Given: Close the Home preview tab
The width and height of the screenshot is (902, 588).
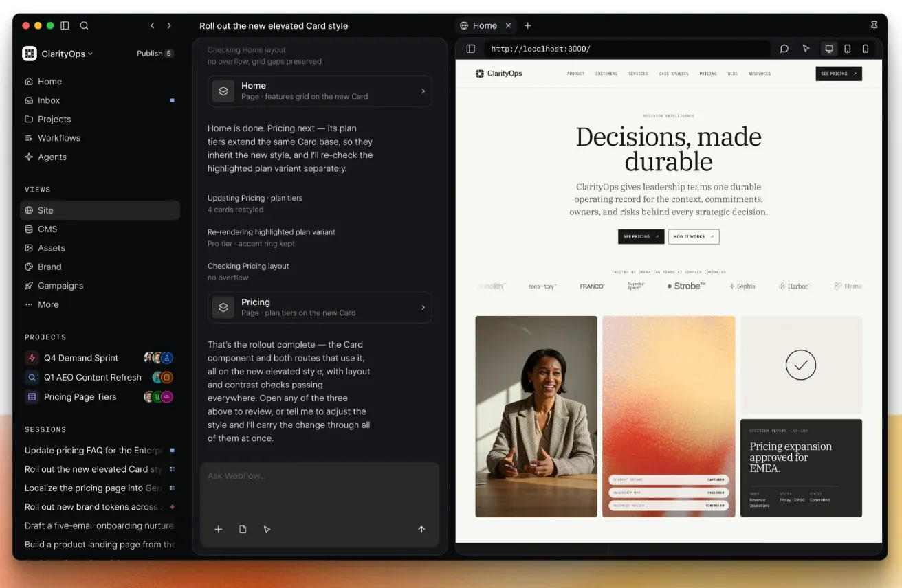Looking at the screenshot, I should pos(508,25).
